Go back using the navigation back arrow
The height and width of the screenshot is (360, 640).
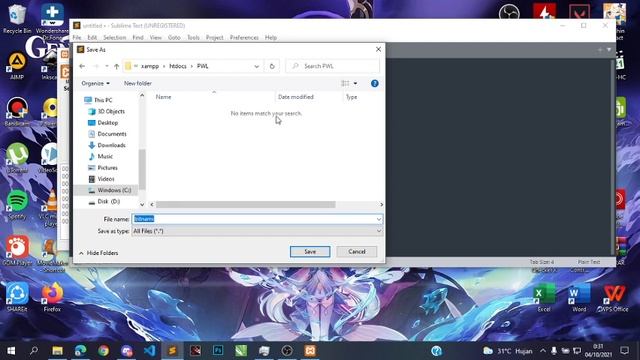pyautogui.click(x=82, y=66)
